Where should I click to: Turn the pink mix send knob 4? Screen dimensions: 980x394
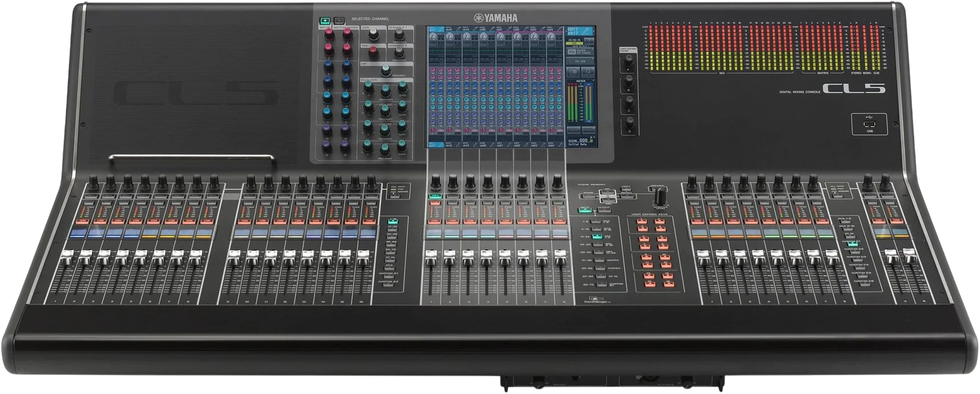tap(347, 49)
